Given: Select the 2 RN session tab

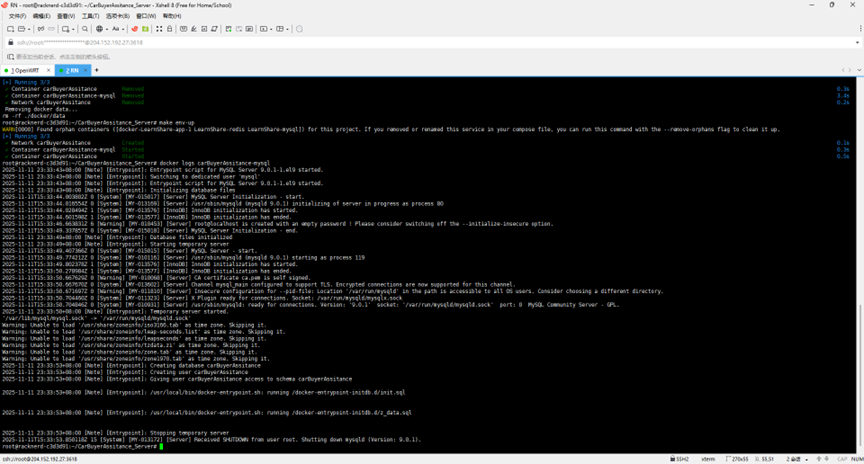Looking at the screenshot, I should click(x=72, y=71).
